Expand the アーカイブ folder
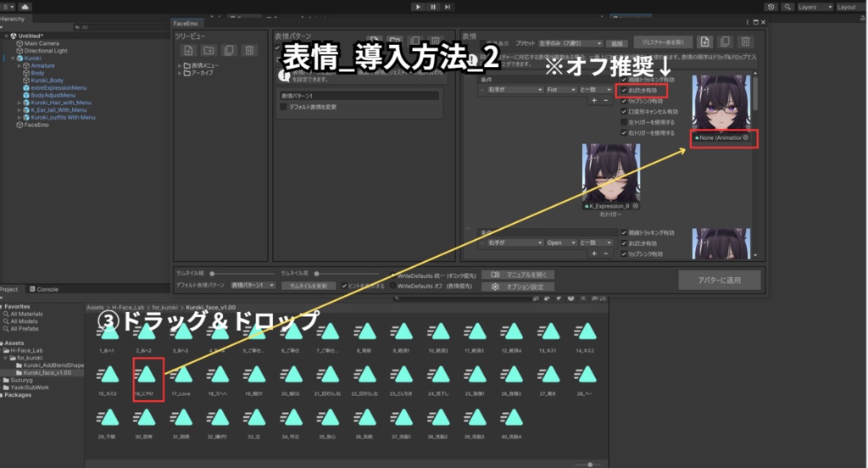 (180, 73)
